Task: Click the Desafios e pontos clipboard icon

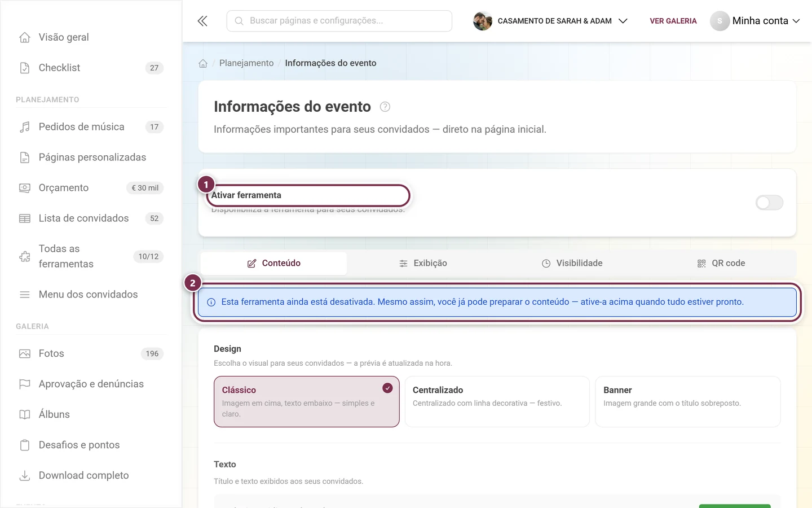Action: pyautogui.click(x=25, y=445)
